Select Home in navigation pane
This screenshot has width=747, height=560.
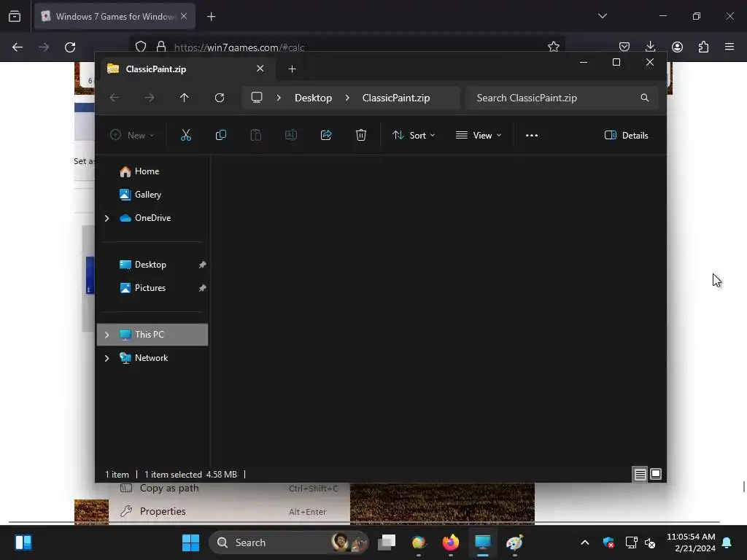(x=152, y=171)
